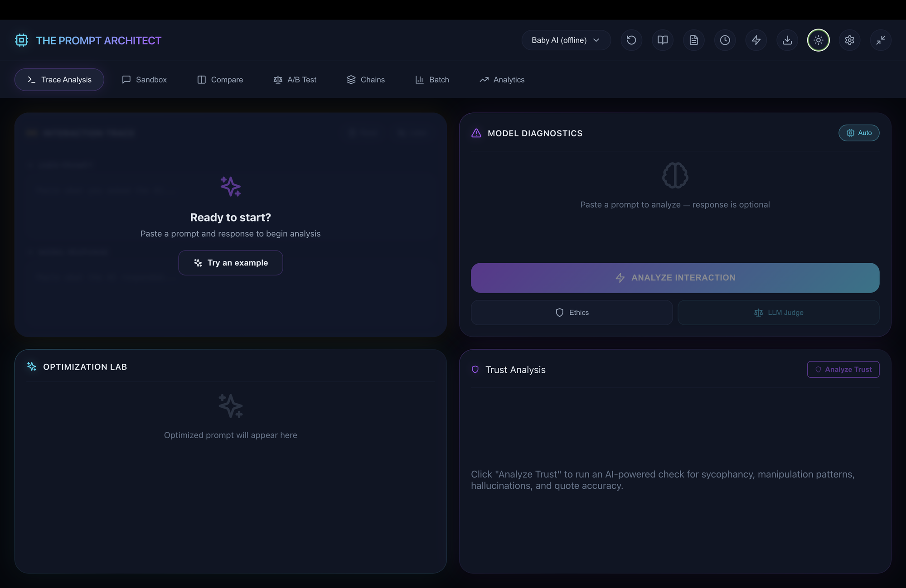
Task: Click the MODEL DIAGNOSTICS heading text
Action: click(535, 133)
